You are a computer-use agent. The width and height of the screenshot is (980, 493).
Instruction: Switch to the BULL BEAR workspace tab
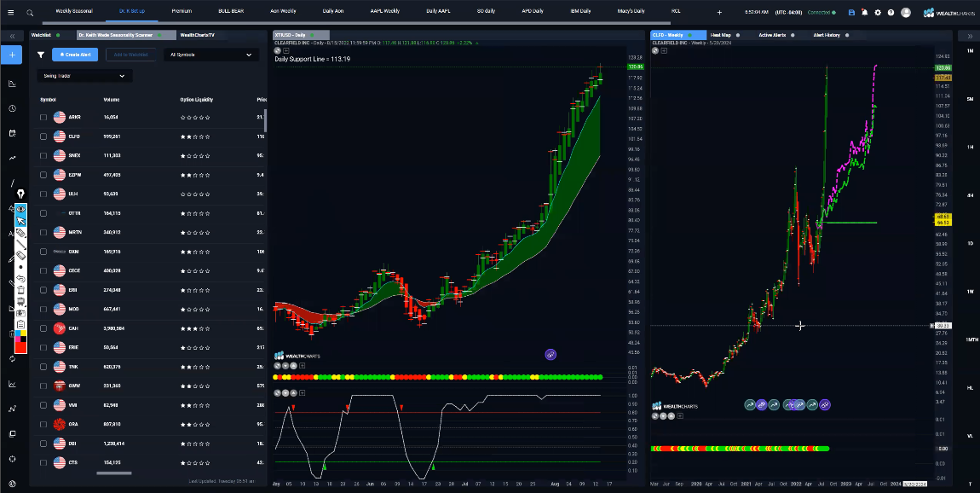click(x=231, y=11)
